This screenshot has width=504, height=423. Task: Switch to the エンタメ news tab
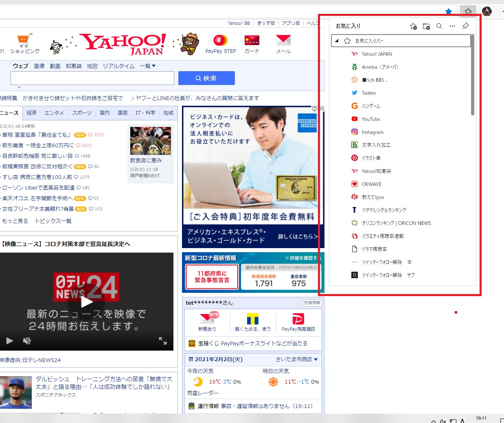pos(54,113)
